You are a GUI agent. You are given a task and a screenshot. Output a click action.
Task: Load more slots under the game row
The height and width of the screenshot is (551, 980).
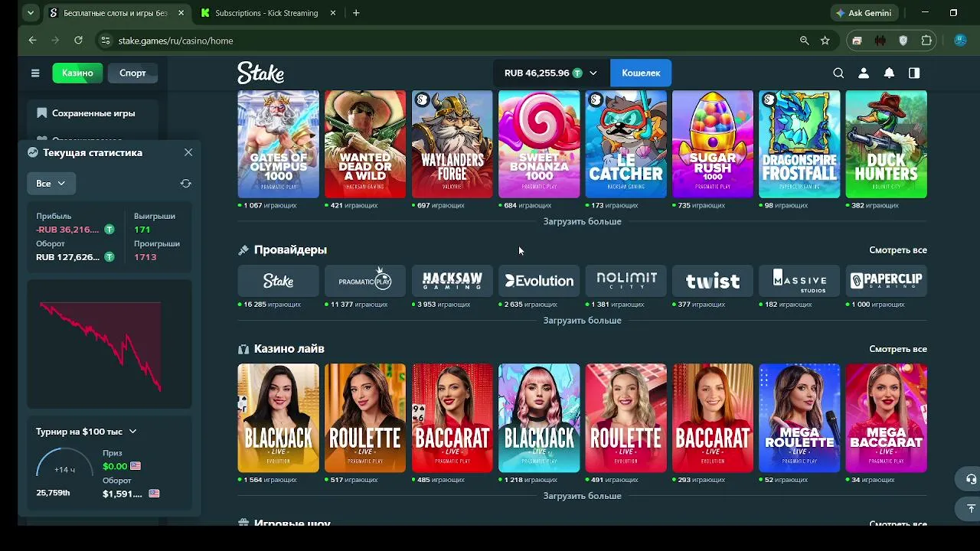pyautogui.click(x=582, y=222)
